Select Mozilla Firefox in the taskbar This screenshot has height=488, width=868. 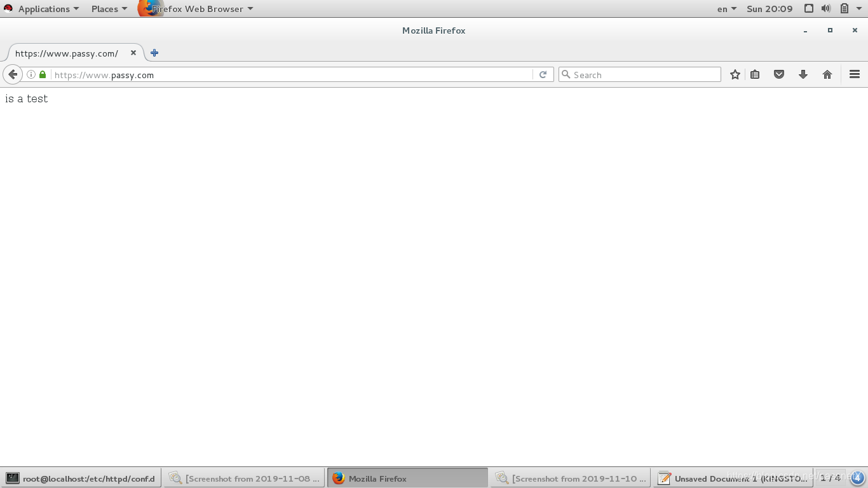407,478
